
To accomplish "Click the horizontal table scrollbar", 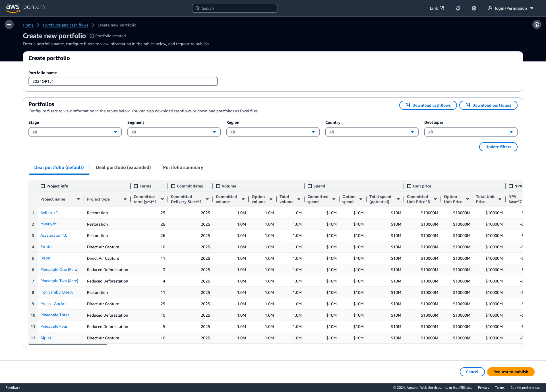I will pos(68,344).
